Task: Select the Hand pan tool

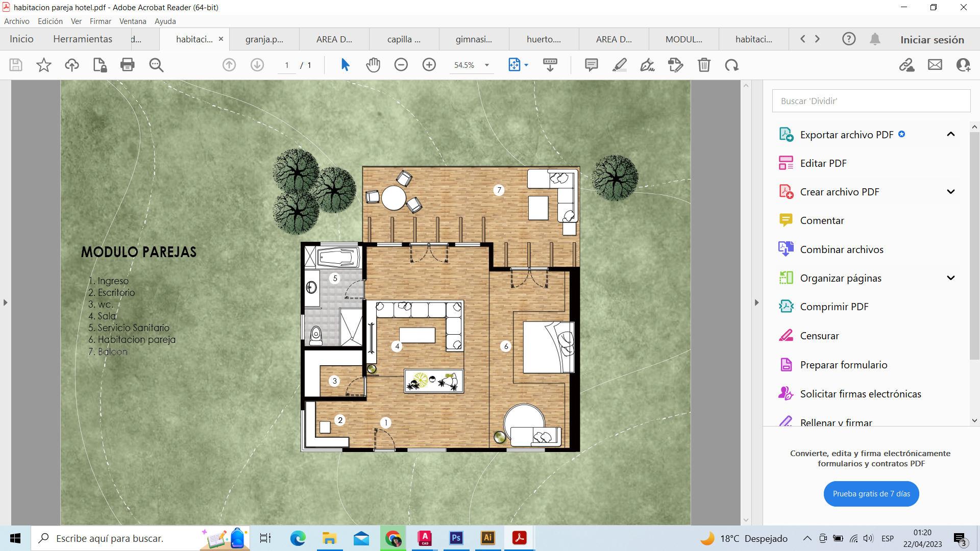Action: (373, 65)
